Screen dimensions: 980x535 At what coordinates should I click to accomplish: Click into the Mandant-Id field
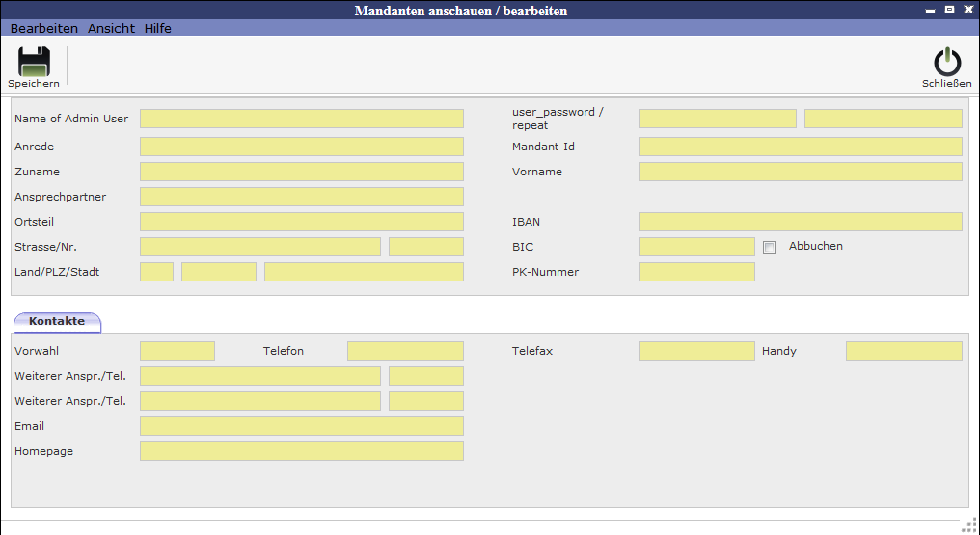click(800, 147)
